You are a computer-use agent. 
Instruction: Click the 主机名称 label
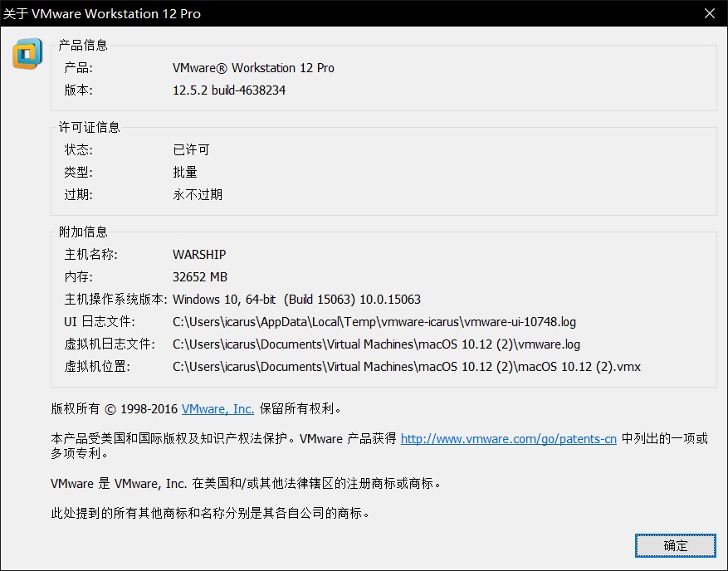tap(91, 255)
